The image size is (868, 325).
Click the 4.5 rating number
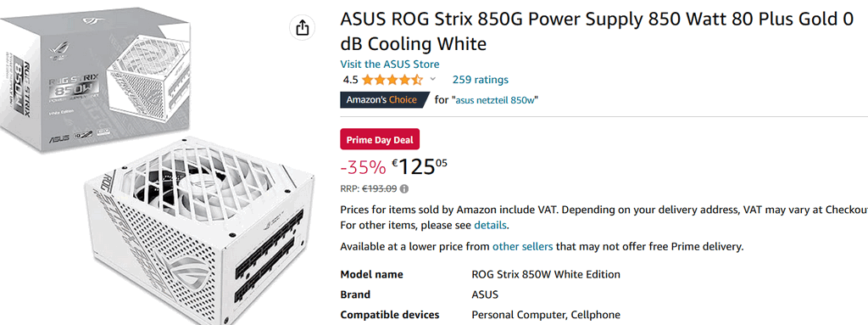point(350,80)
